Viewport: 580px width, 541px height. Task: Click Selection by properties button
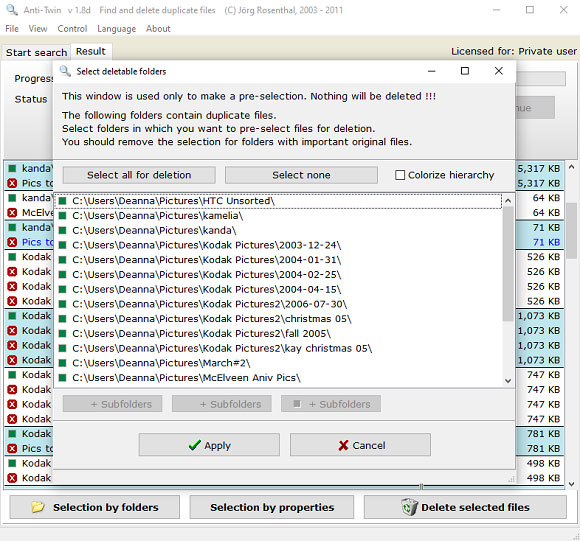click(272, 507)
